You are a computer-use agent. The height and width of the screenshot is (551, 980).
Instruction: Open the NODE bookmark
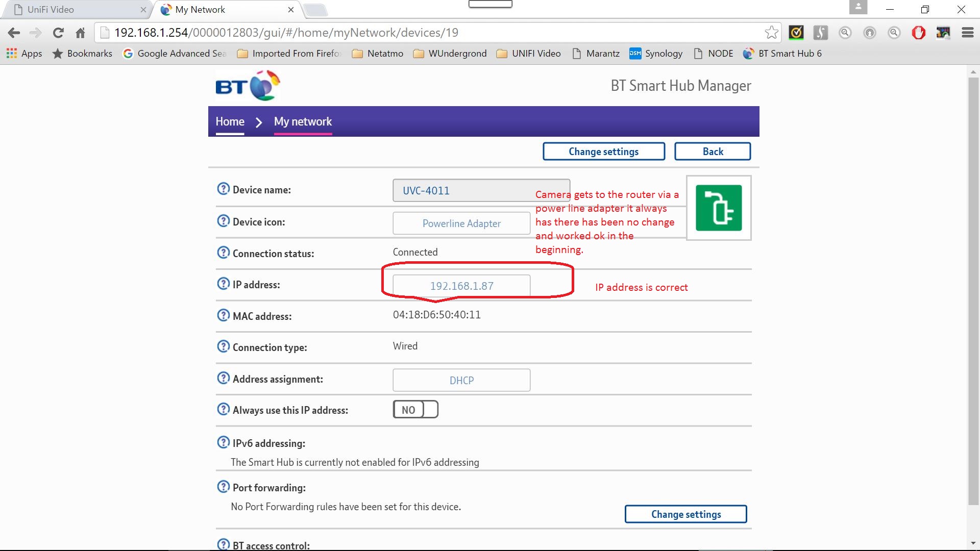pyautogui.click(x=713, y=54)
